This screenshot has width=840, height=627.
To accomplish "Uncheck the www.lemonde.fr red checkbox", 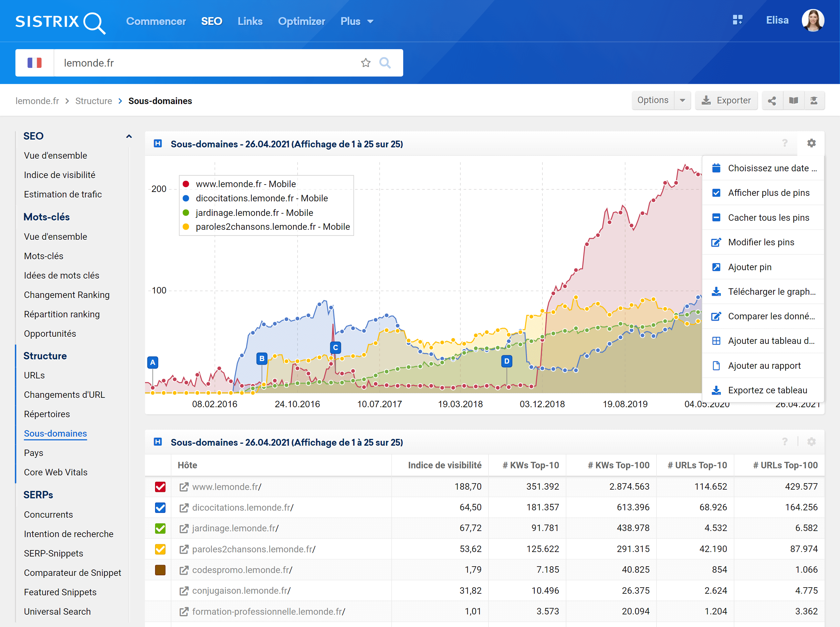I will pyautogui.click(x=160, y=487).
